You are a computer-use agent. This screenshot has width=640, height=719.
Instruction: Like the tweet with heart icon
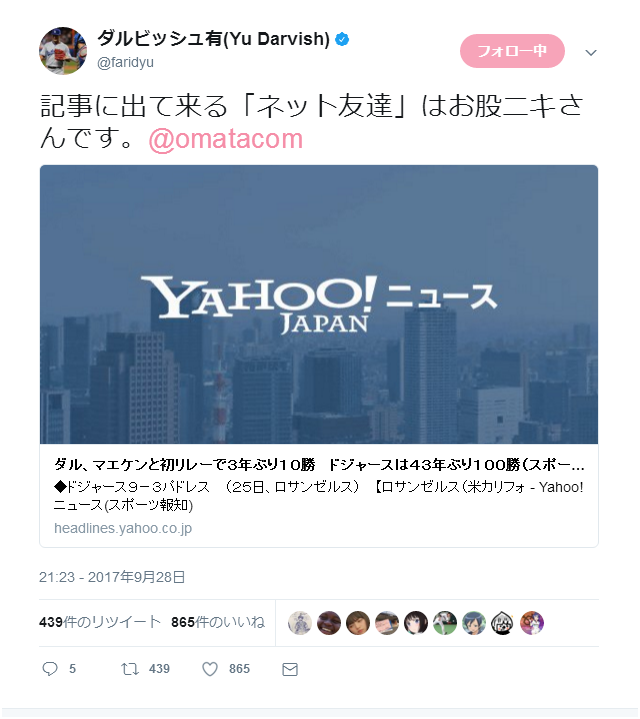pos(210,669)
